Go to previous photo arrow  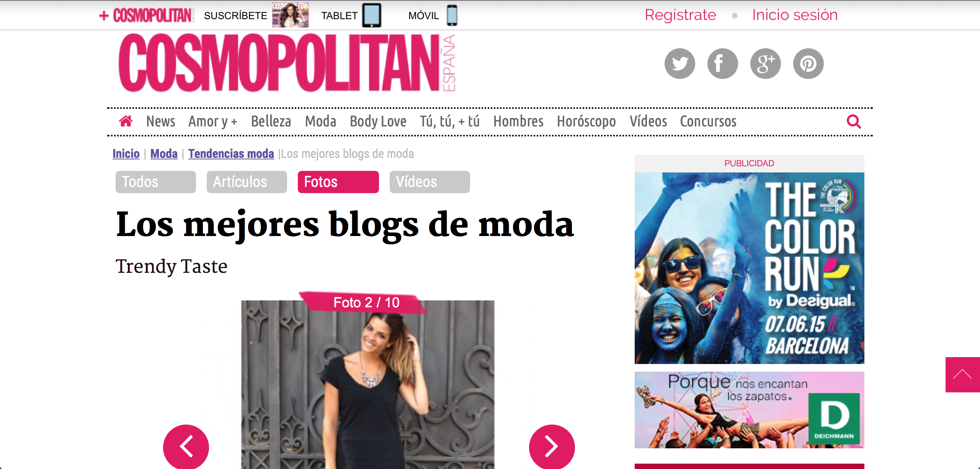[186, 446]
